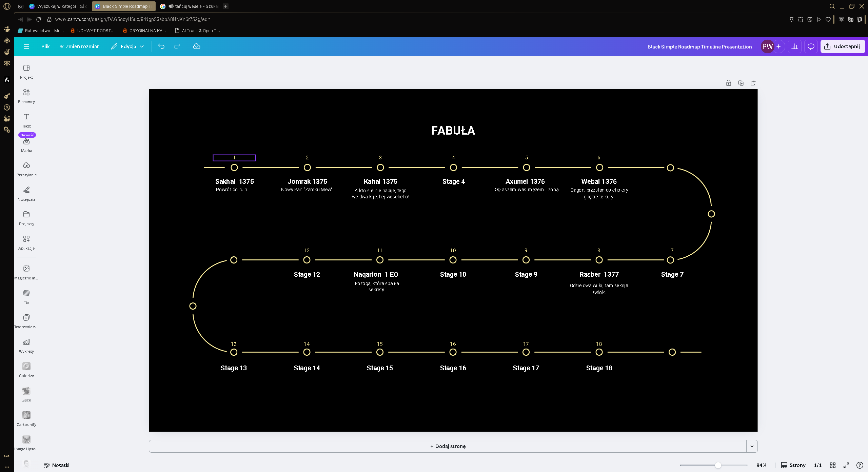Open the hamburger main menu
868x472 pixels.
[x=26, y=46]
